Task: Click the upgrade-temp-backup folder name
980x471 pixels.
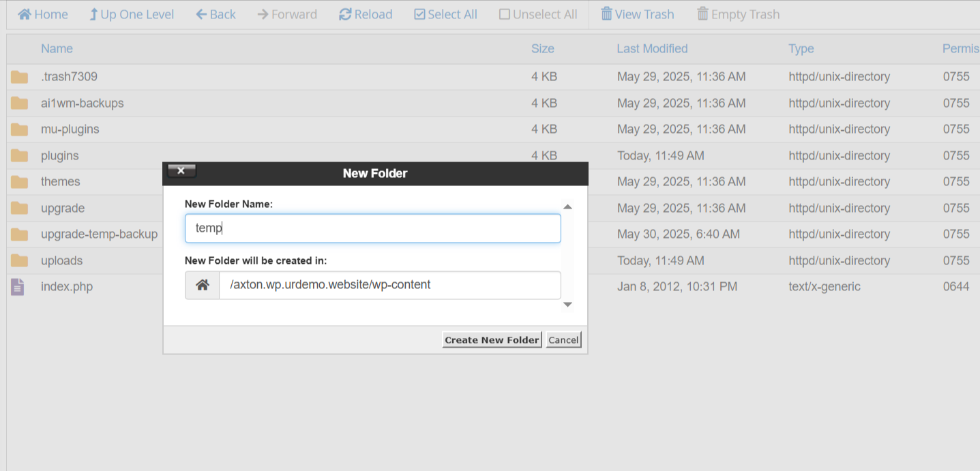Action: (100, 234)
